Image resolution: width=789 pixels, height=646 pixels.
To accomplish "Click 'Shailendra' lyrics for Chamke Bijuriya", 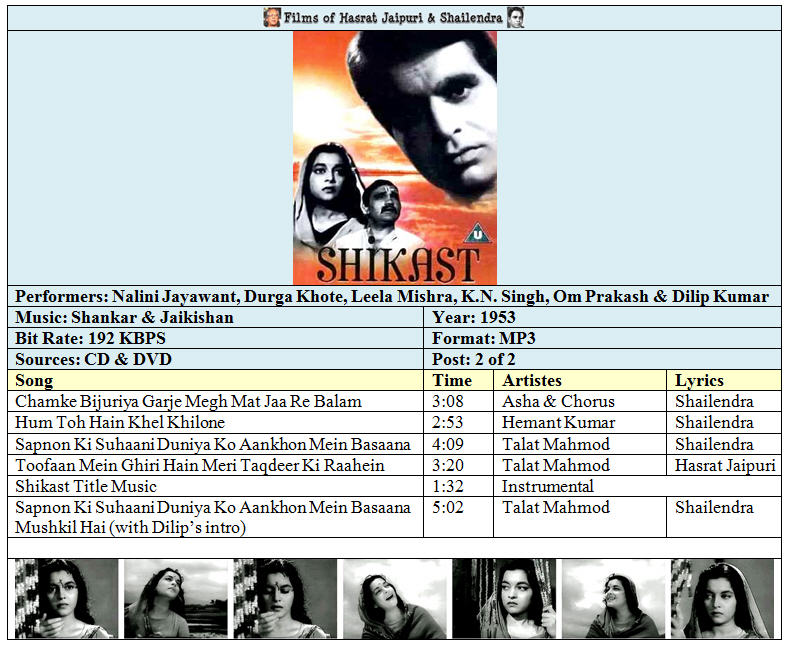I will 715,401.
